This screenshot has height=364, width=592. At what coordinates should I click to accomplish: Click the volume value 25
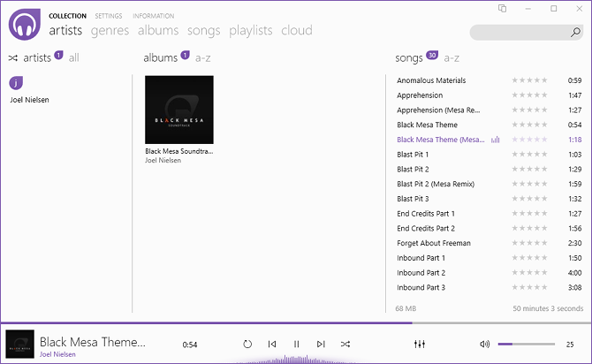click(x=570, y=345)
